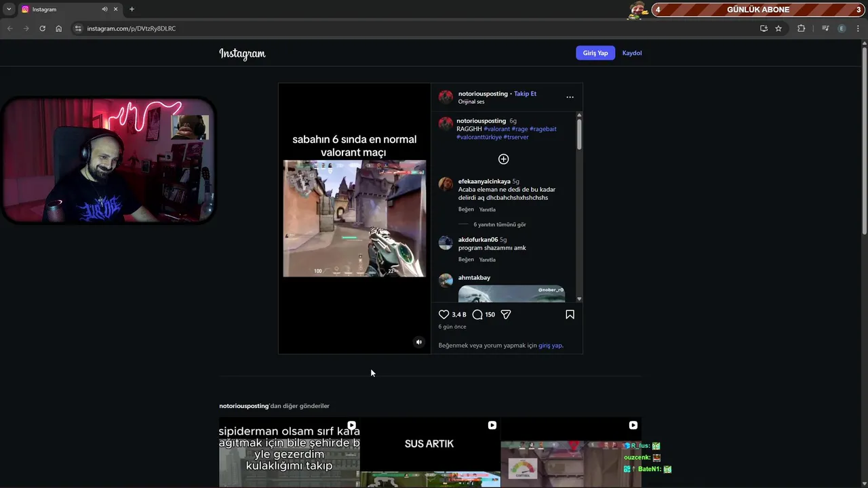
Task: Open #valoranttürkiye hashtag link
Action: 479,137
